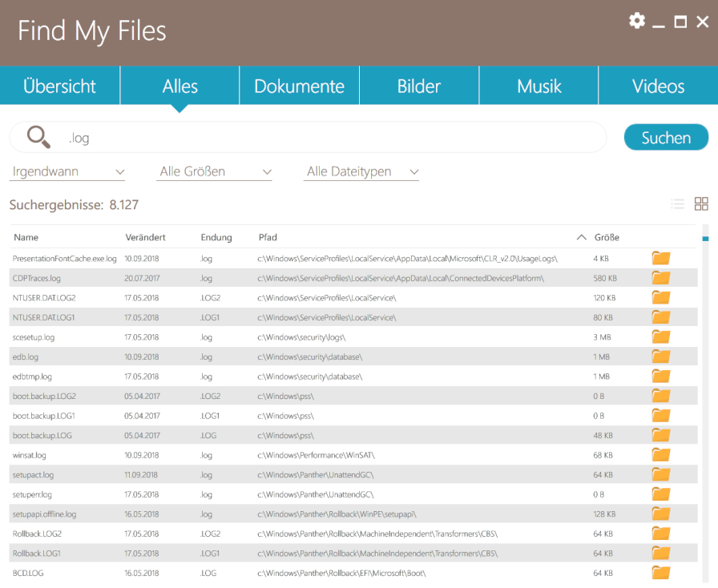This screenshot has height=588, width=718.
Task: Switch to list view of results
Action: pos(677,203)
